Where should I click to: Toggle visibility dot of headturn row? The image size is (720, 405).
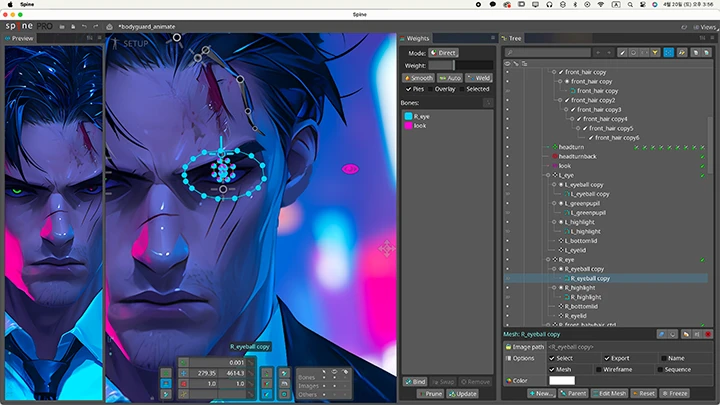[507, 147]
